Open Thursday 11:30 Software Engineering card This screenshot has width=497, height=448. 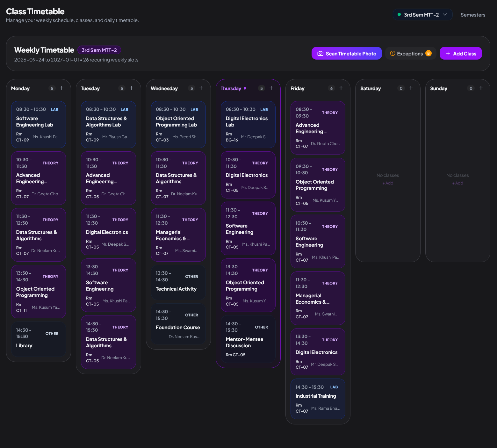click(x=248, y=228)
